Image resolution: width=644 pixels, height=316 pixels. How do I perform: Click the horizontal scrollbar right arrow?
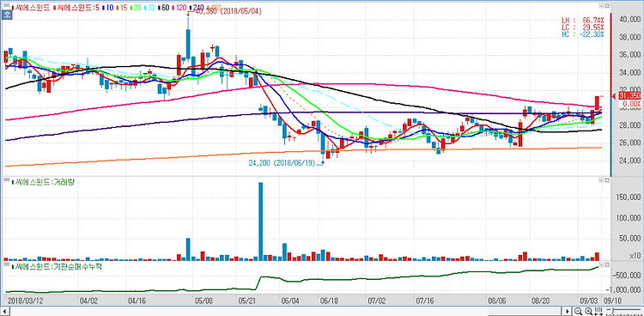tap(568, 311)
